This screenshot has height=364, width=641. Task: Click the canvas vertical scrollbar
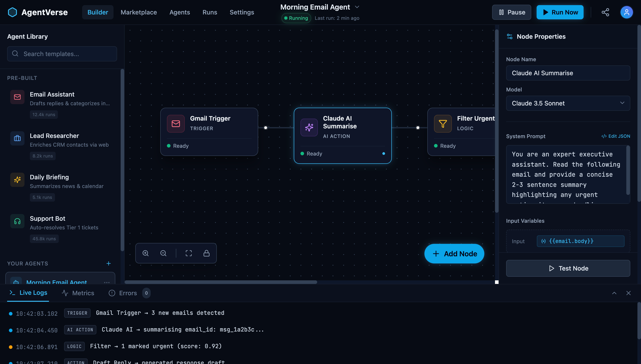[497, 121]
